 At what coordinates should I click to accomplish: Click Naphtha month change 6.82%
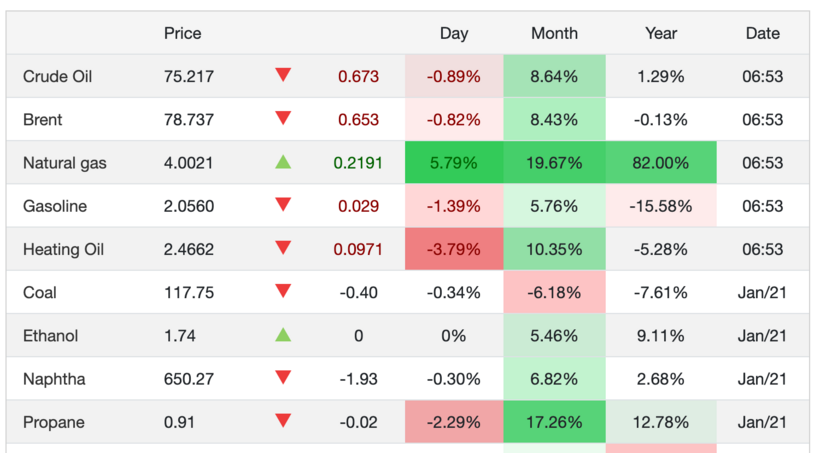(x=554, y=379)
